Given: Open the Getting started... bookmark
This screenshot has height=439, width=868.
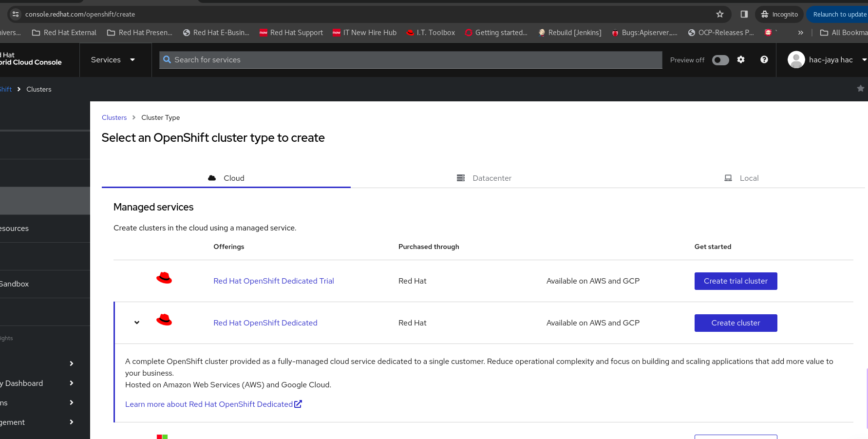Looking at the screenshot, I should (496, 33).
